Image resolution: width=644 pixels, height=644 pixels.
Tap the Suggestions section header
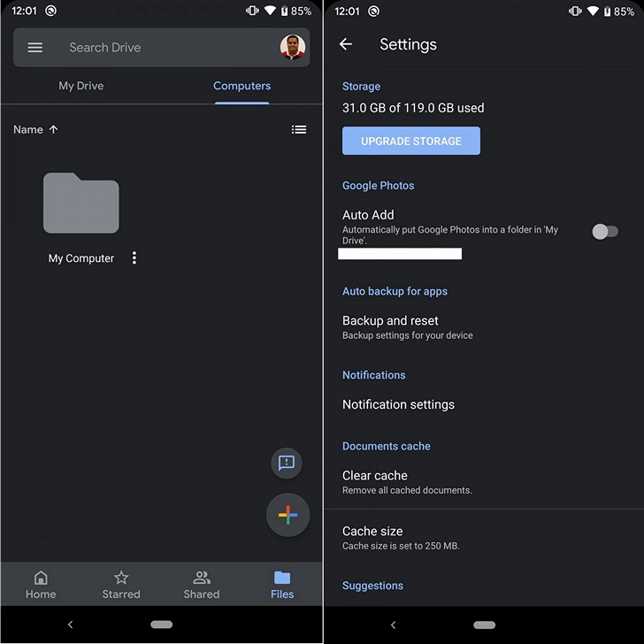pos(373,586)
